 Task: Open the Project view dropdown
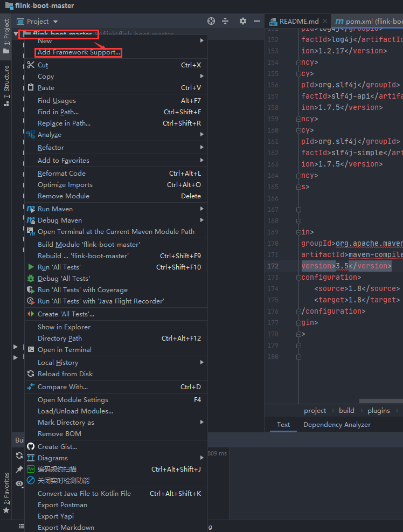(x=37, y=21)
